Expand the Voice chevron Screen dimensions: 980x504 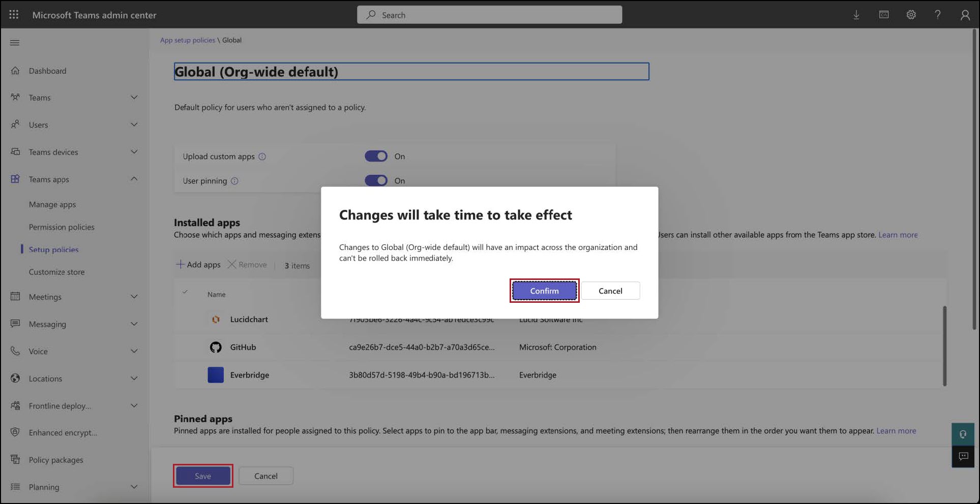[134, 351]
